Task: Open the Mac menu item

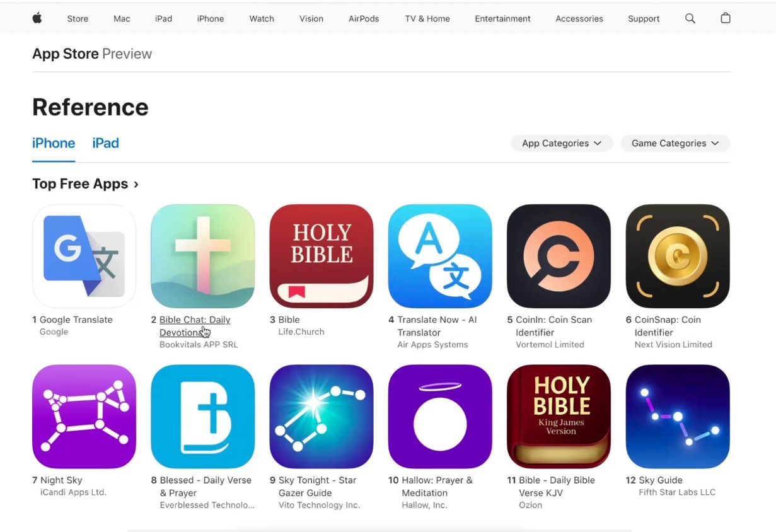Action: (x=122, y=18)
